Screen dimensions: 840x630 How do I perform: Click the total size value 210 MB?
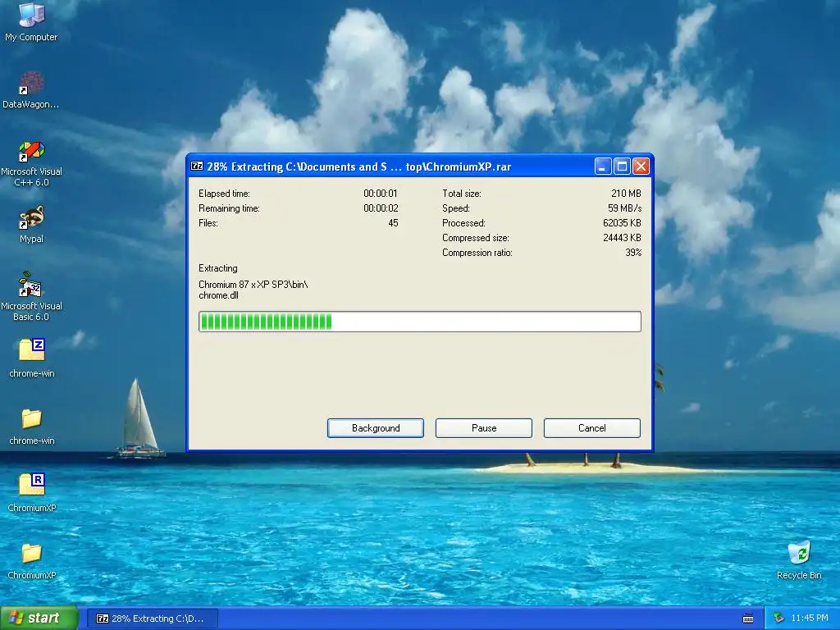click(626, 194)
